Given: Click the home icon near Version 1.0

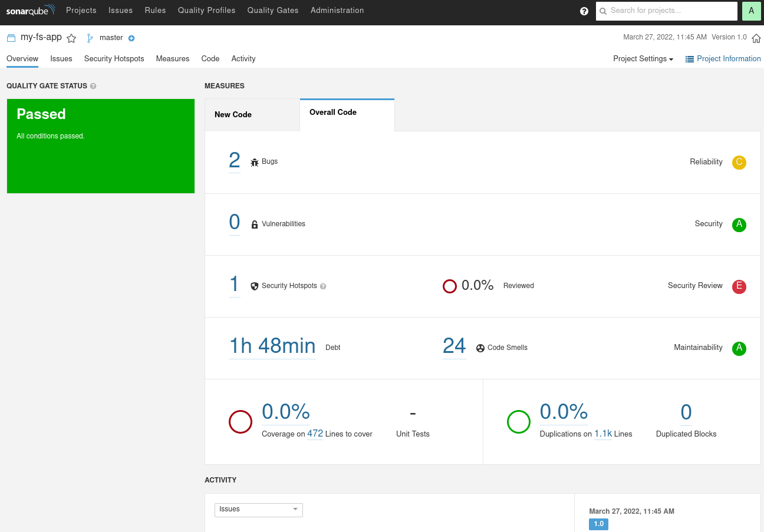Looking at the screenshot, I should [756, 38].
